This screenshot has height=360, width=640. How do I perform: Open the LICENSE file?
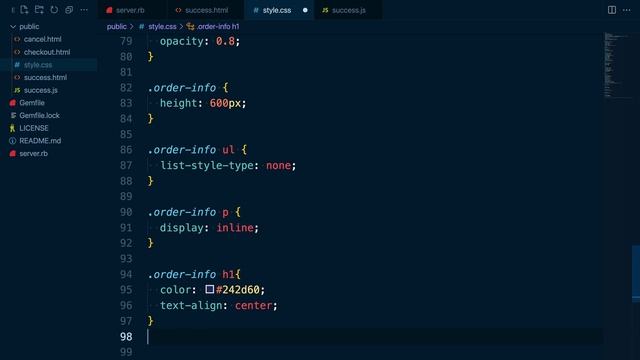[33, 128]
